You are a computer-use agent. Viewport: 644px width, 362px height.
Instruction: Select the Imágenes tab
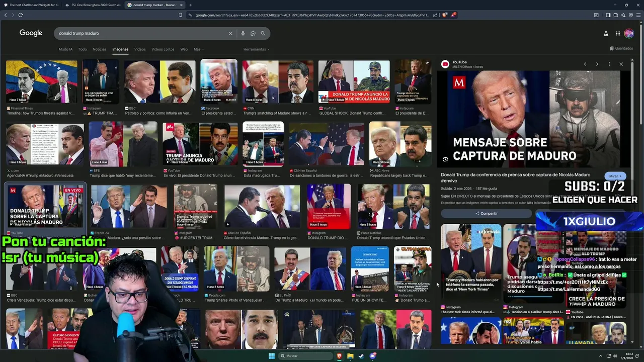pos(120,49)
